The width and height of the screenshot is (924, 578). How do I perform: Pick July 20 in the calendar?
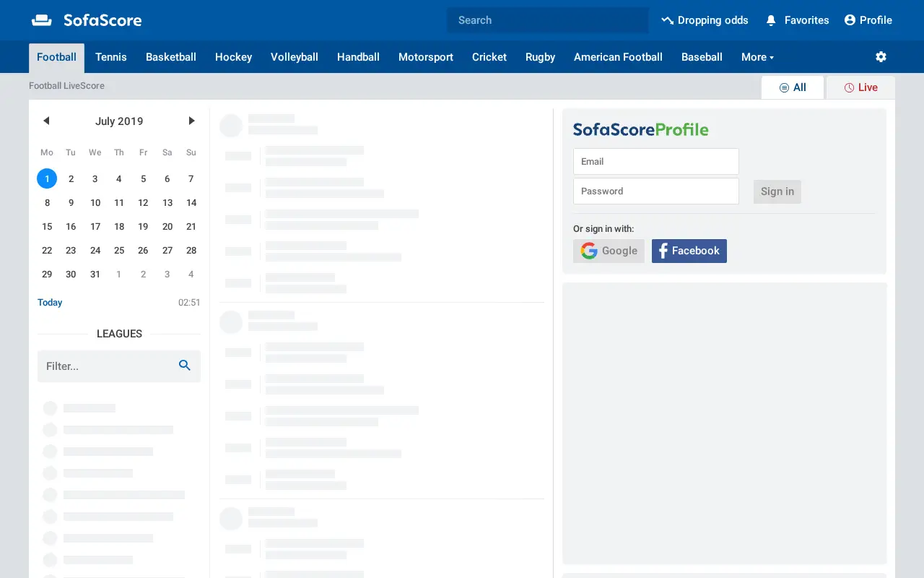[167, 226]
